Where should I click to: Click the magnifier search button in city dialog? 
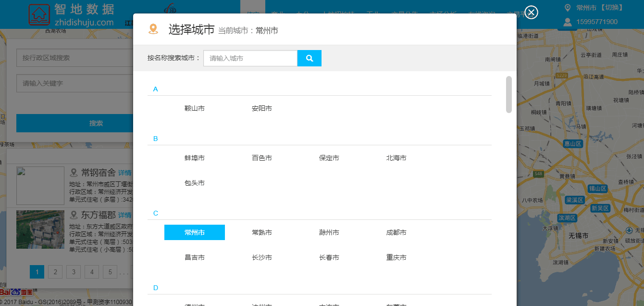click(x=309, y=58)
